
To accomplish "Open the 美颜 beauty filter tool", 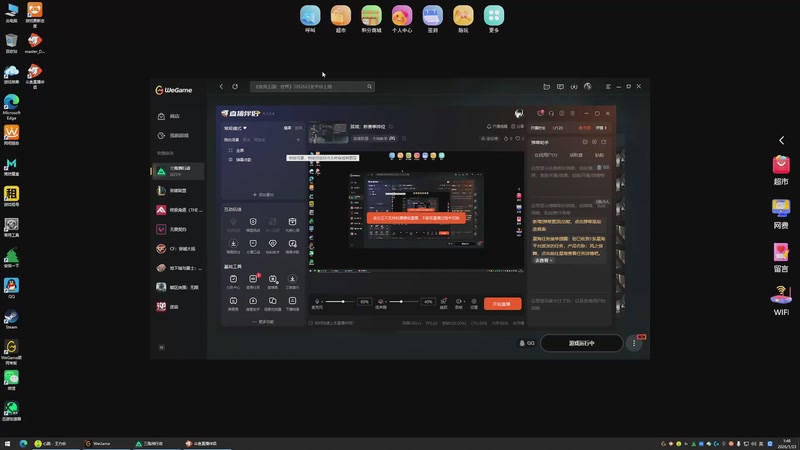I will pyautogui.click(x=443, y=304).
